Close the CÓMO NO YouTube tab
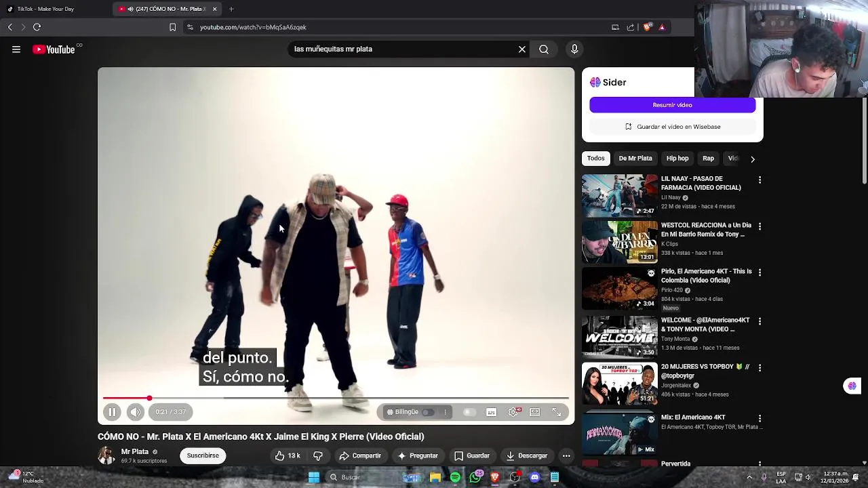The width and height of the screenshot is (868, 488). [x=215, y=9]
